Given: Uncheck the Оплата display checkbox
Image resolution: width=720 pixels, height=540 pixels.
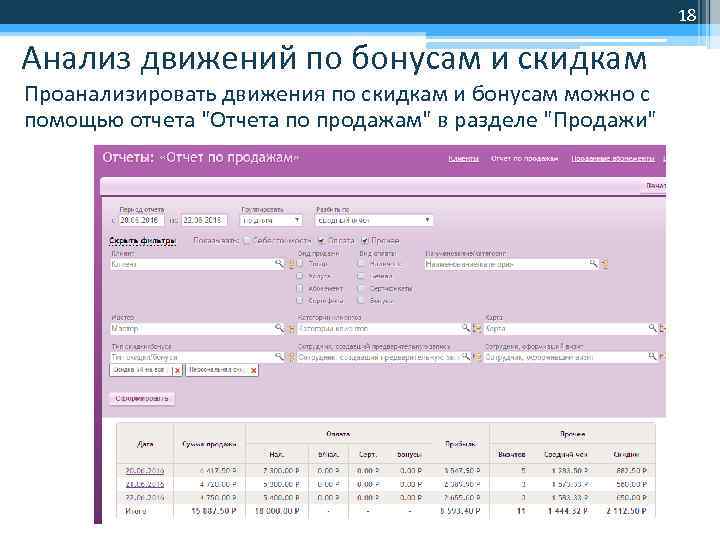Looking at the screenshot, I should (321, 240).
